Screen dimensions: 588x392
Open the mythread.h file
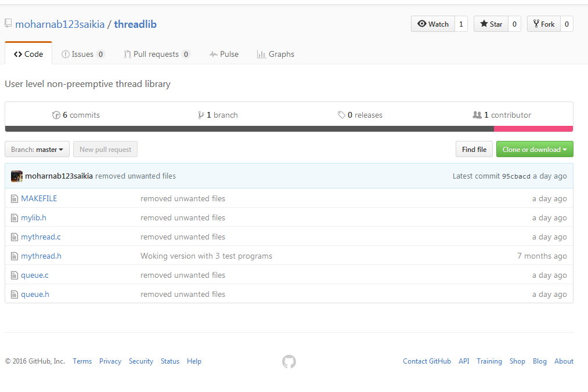click(41, 256)
